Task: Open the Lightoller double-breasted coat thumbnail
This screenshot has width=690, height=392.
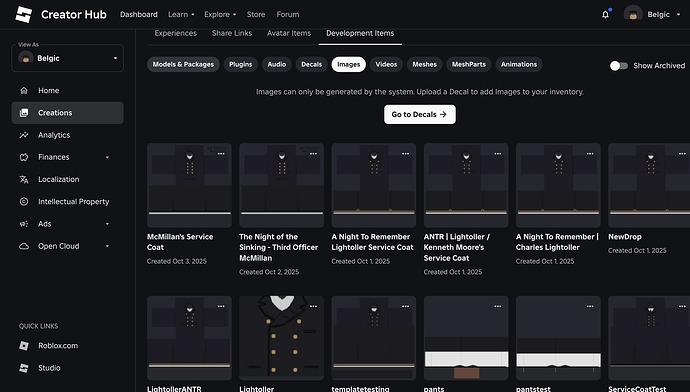Action: tap(282, 338)
